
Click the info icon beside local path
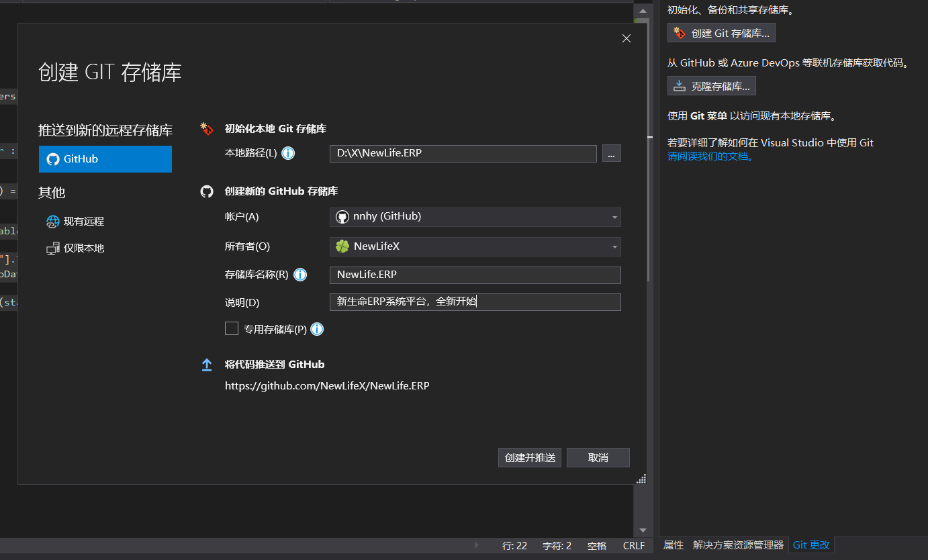pyautogui.click(x=288, y=154)
